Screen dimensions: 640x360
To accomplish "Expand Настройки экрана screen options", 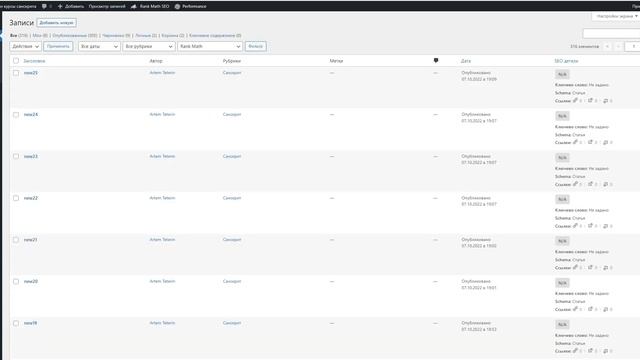I will pyautogui.click(x=616, y=16).
